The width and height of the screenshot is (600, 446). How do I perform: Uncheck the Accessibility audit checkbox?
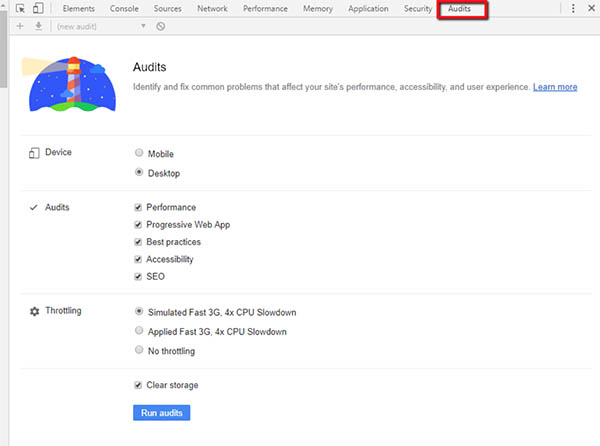138,259
